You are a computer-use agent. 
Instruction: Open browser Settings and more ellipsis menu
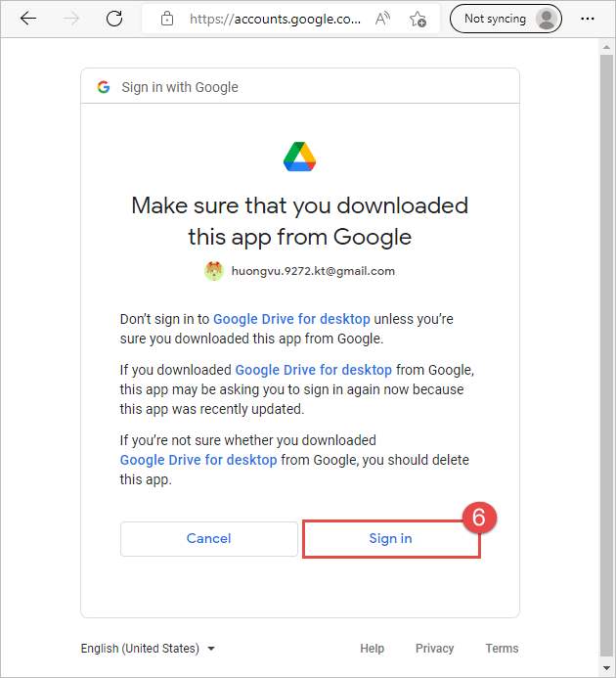(x=587, y=19)
